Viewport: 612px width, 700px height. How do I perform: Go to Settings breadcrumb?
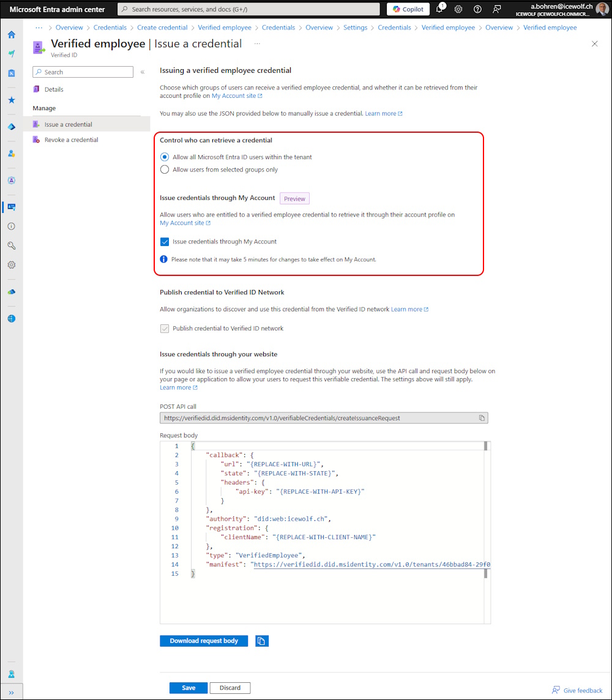tap(356, 28)
